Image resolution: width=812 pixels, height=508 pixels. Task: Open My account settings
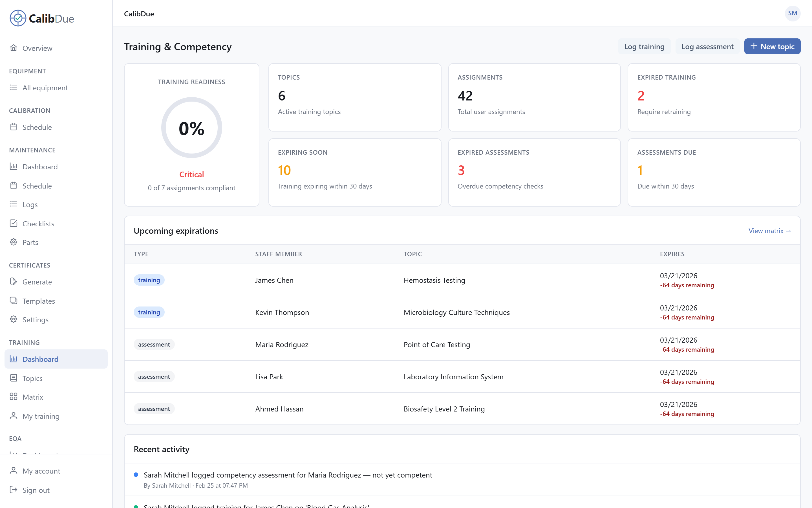tap(56, 471)
